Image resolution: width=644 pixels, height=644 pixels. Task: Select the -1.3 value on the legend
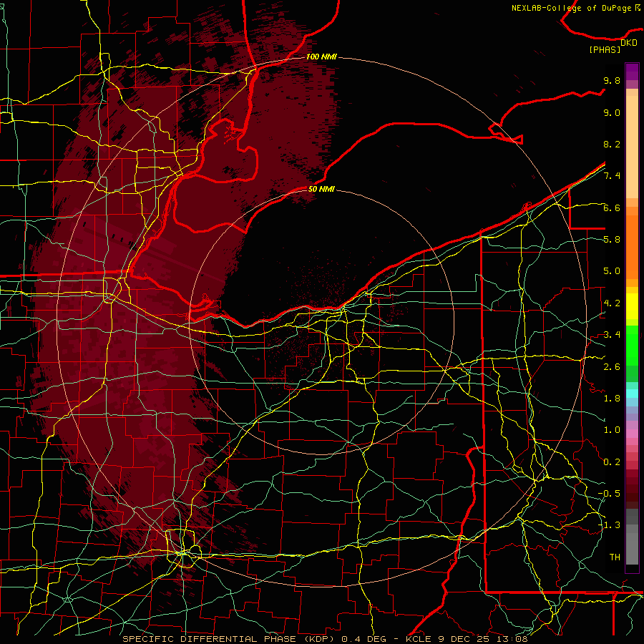tap(609, 525)
